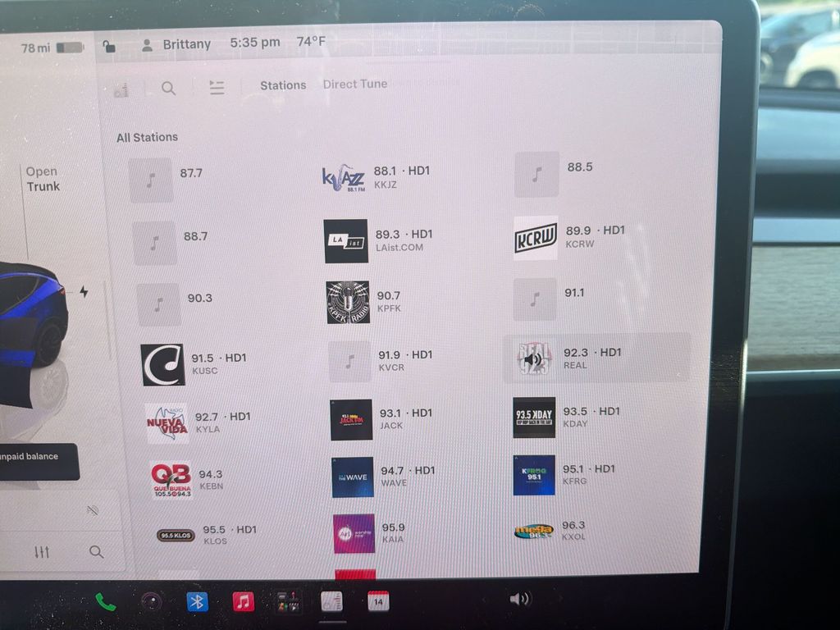840x630 pixels.
Task: Tap the All Stations heading
Action: (x=148, y=137)
